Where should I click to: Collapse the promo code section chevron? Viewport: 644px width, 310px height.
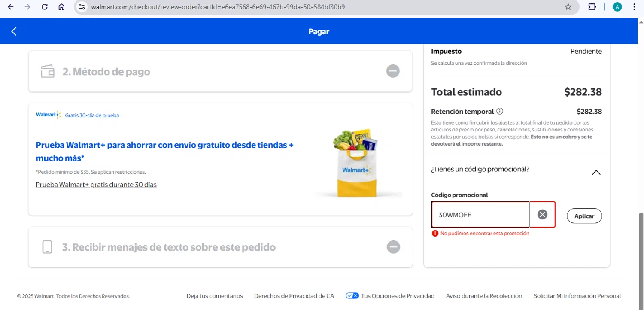(596, 173)
